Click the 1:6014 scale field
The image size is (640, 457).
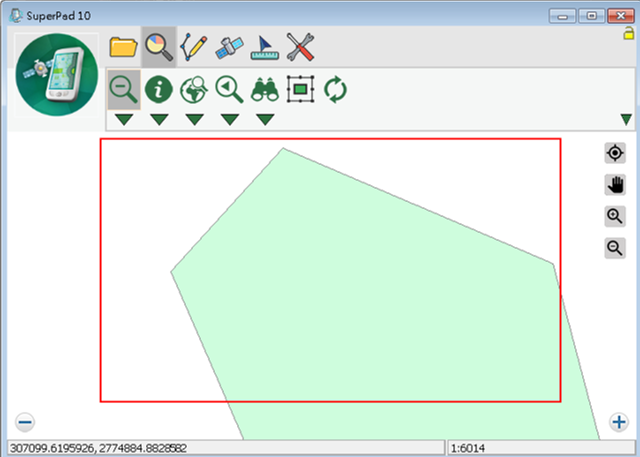pos(541,448)
